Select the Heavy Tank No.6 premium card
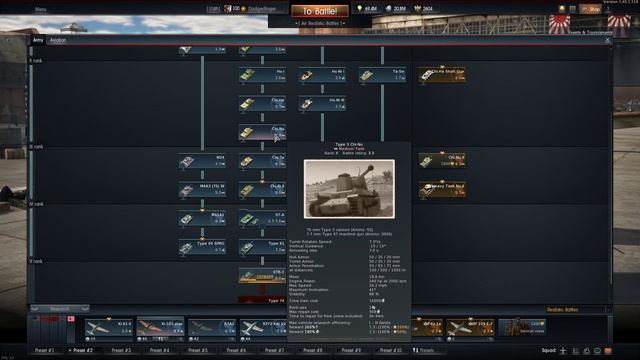Screen dimensions: 640x360 (x=442, y=189)
